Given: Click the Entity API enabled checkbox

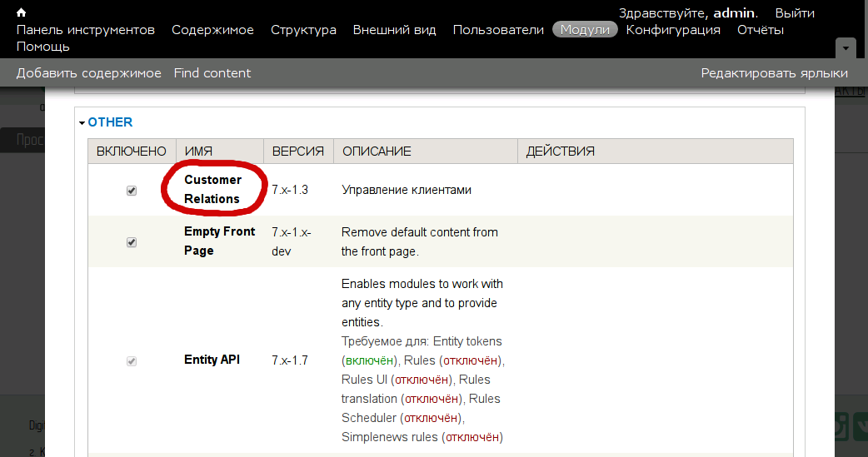Looking at the screenshot, I should coord(132,361).
